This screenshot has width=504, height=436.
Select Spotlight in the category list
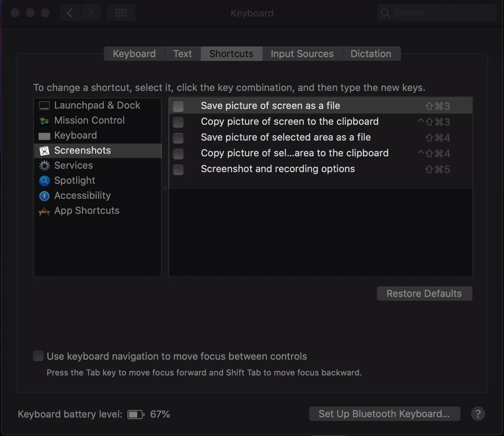point(97,181)
